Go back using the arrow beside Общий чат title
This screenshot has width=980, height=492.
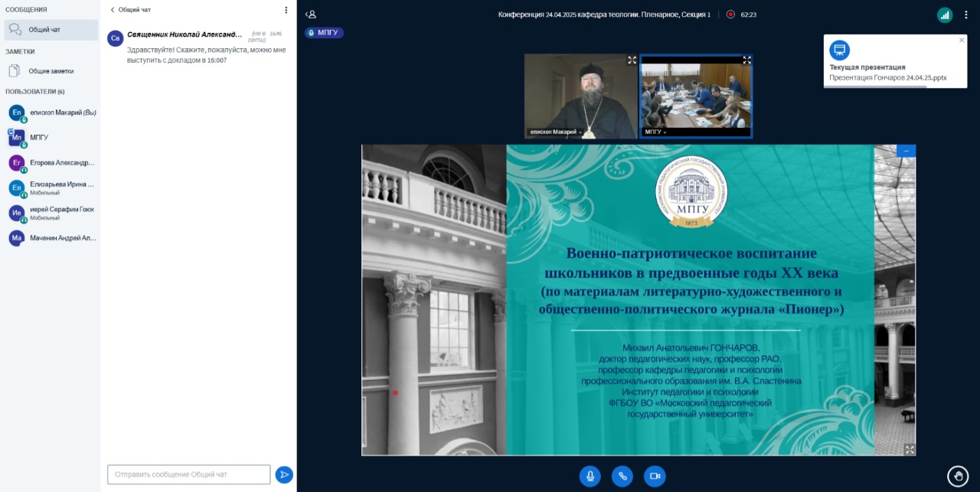tap(113, 10)
